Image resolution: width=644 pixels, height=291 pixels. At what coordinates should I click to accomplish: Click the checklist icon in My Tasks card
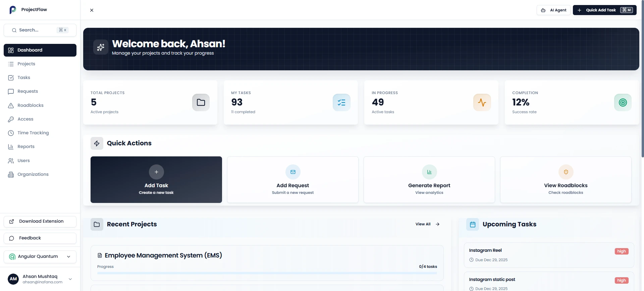[341, 102]
